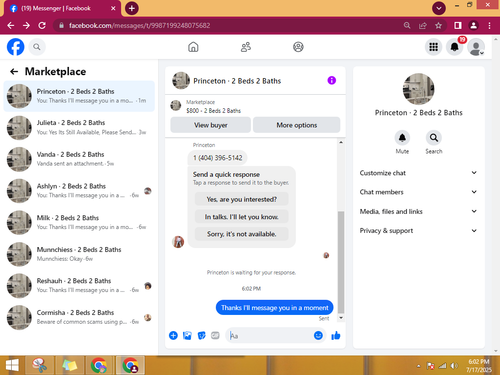Open taskbar volume speaker icon
Screen dimensions: 500x375
(x=454, y=366)
